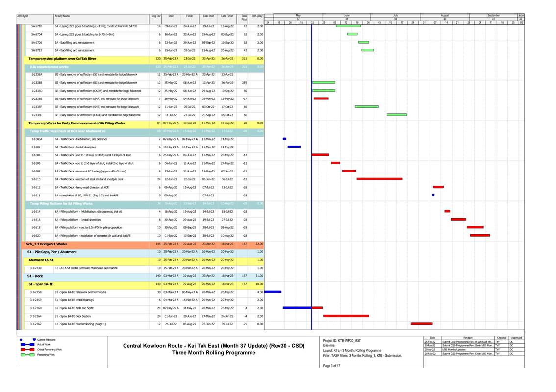Click the blue bar for activity 1-1602

tap(294, 147)
